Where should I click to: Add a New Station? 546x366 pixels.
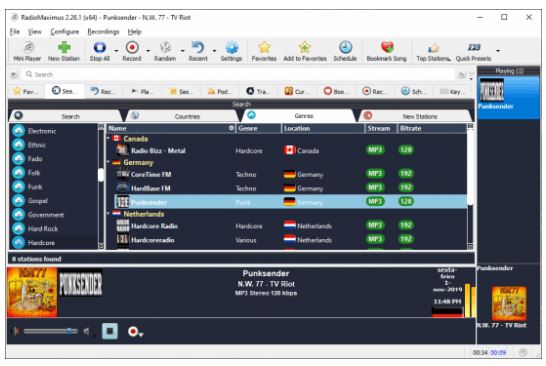click(x=64, y=51)
